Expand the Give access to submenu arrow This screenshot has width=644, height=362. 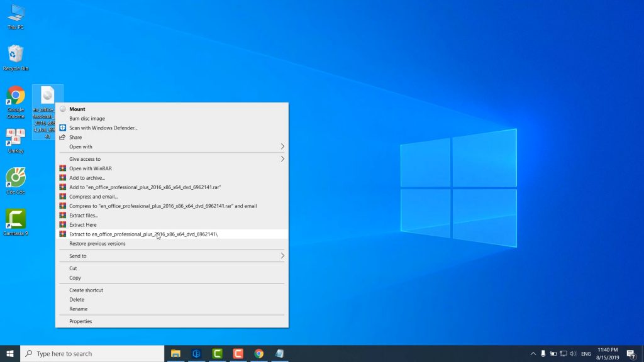(282, 159)
